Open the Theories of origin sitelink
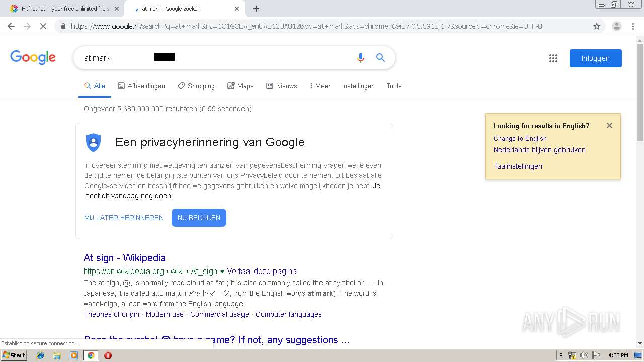 111,314
